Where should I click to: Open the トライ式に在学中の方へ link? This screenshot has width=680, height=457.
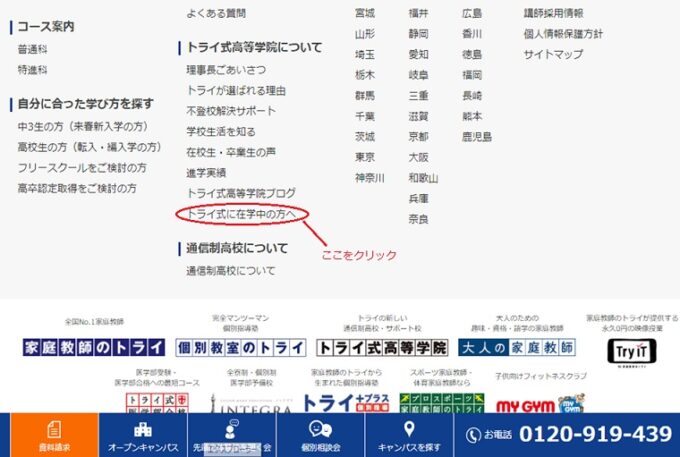(x=241, y=214)
